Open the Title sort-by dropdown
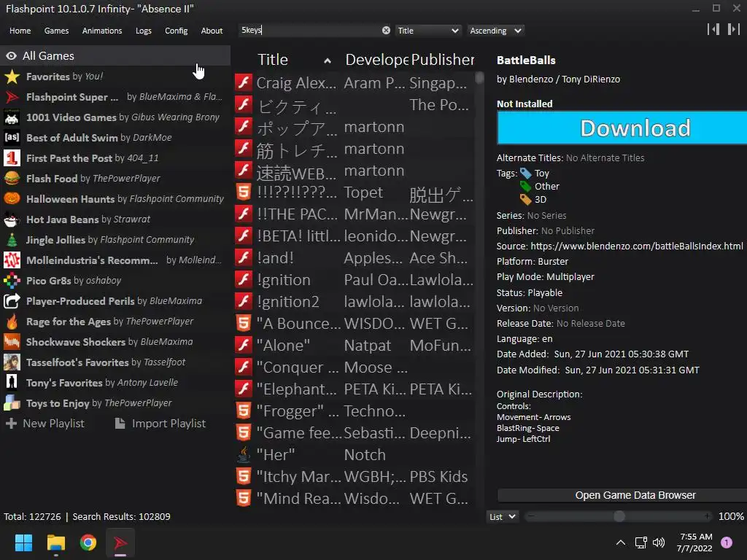 click(427, 31)
